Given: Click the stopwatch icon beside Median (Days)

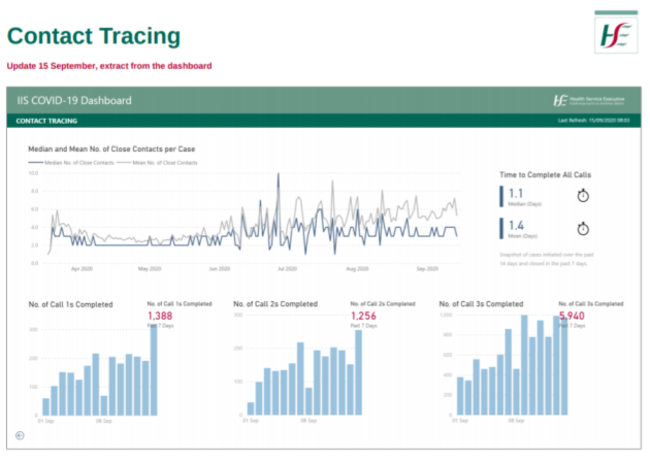Looking at the screenshot, I should (584, 196).
